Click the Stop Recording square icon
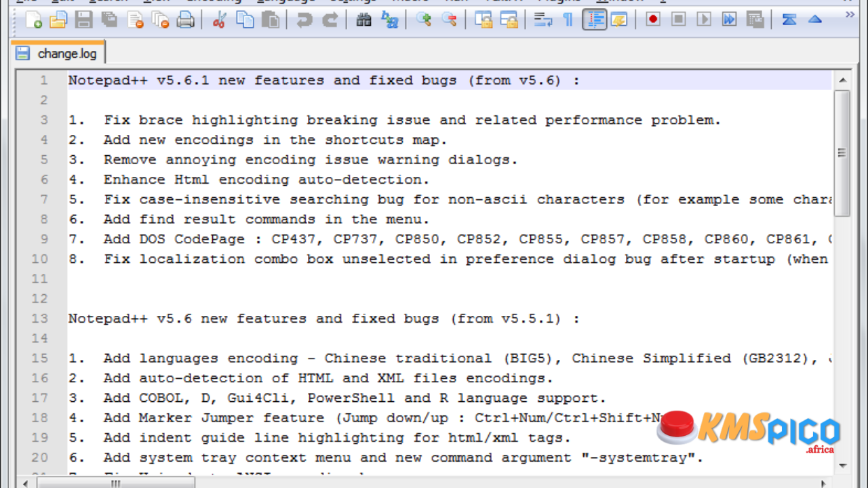Screen dimensions: 868x488 tap(679, 20)
